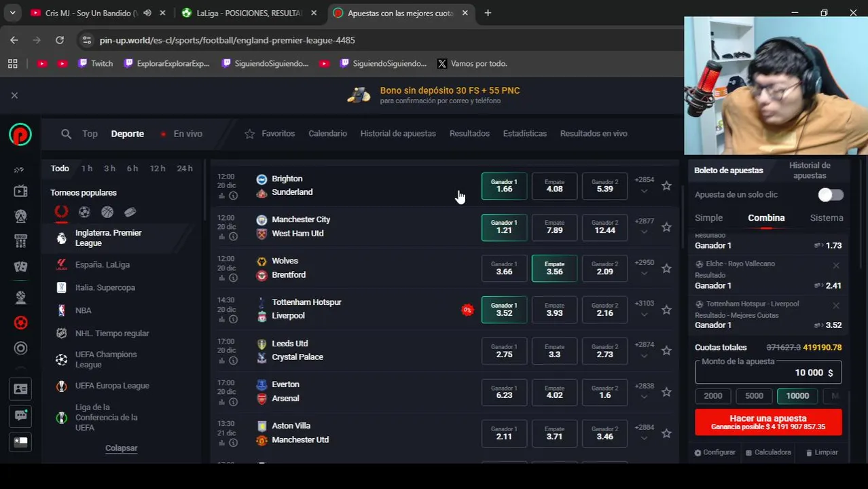Open live TV icon in left sidebar
The height and width of the screenshot is (489, 868).
(20, 192)
